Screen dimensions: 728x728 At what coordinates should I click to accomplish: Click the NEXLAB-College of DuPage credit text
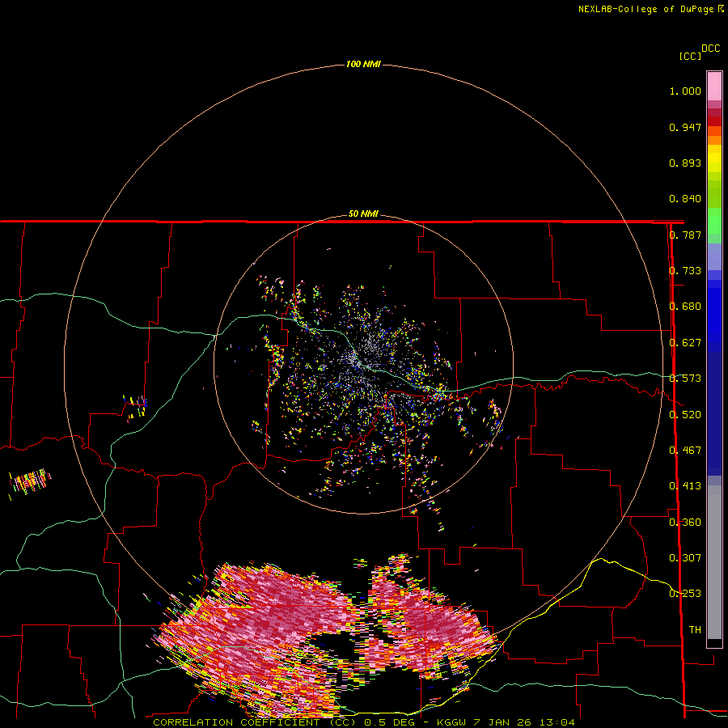pos(647,9)
